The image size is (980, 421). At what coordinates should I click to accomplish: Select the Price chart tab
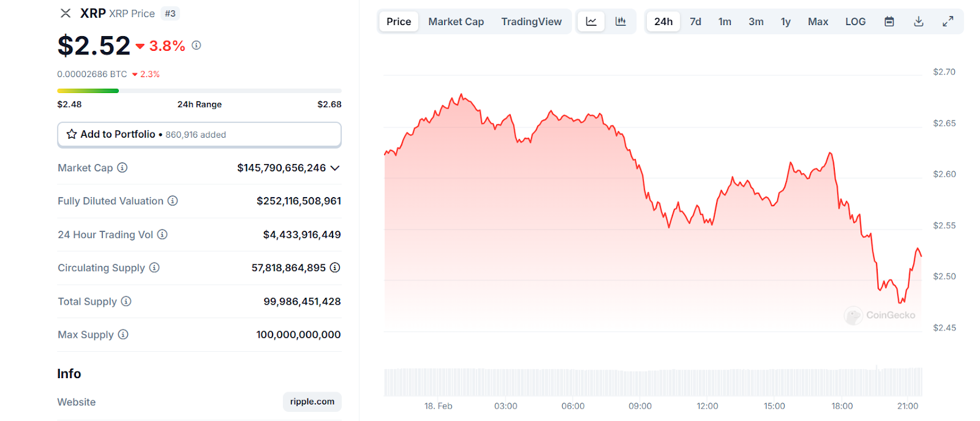pyautogui.click(x=399, y=21)
